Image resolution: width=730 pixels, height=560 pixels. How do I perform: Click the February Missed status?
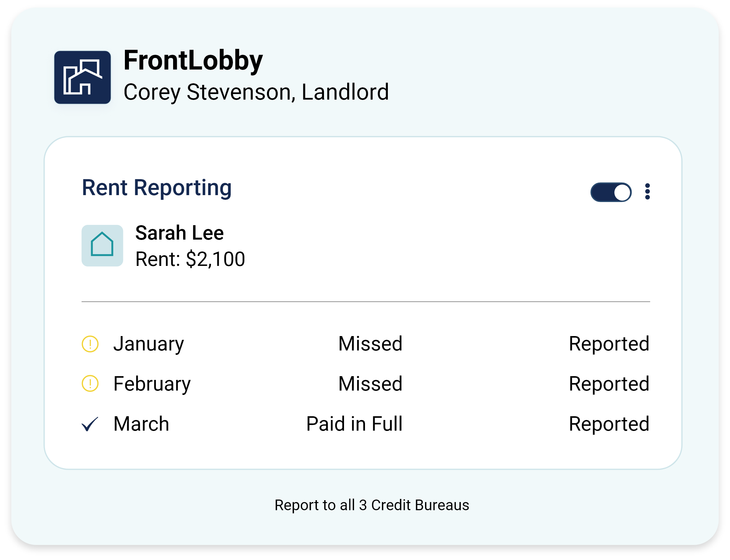[370, 384]
